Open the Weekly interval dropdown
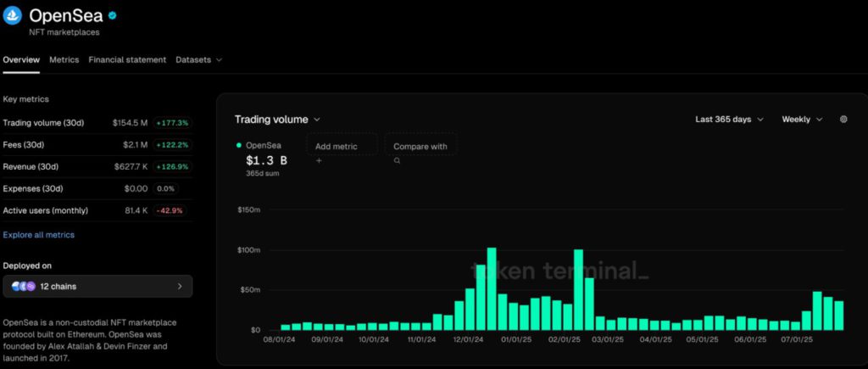 tap(802, 120)
